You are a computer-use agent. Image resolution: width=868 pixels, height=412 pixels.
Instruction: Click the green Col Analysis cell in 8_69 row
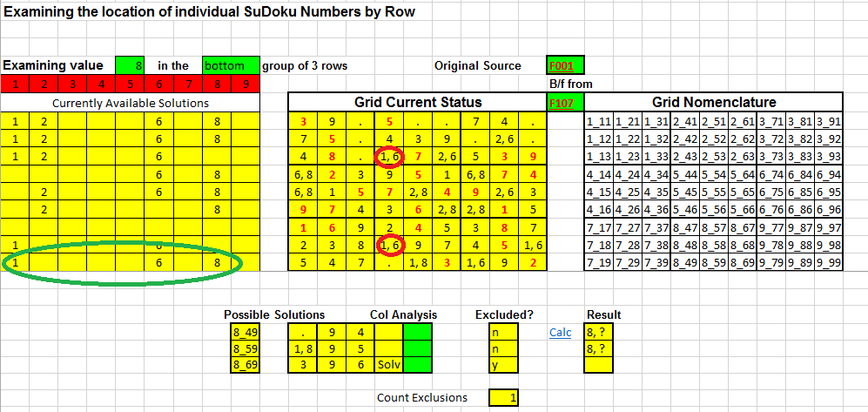click(417, 365)
